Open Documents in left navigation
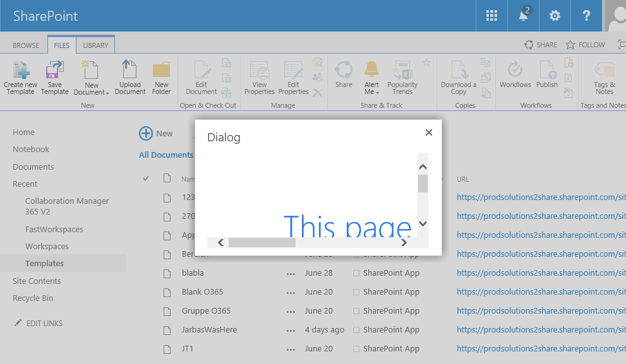The height and width of the screenshot is (364, 626). pos(33,167)
